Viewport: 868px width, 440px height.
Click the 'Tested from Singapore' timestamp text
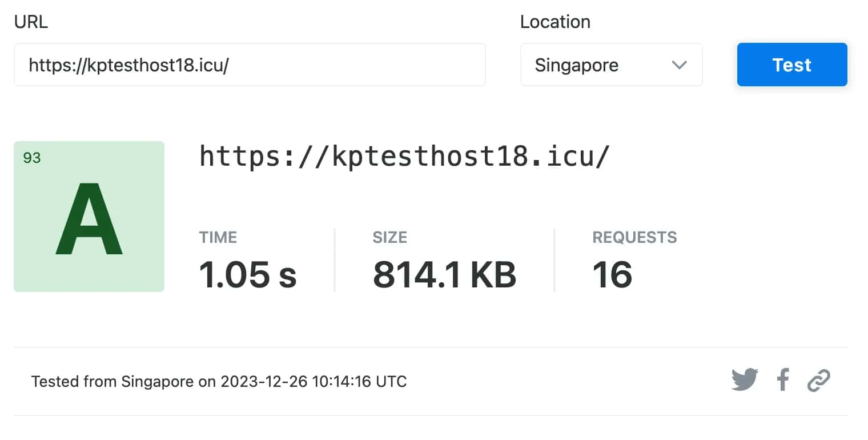(x=219, y=381)
